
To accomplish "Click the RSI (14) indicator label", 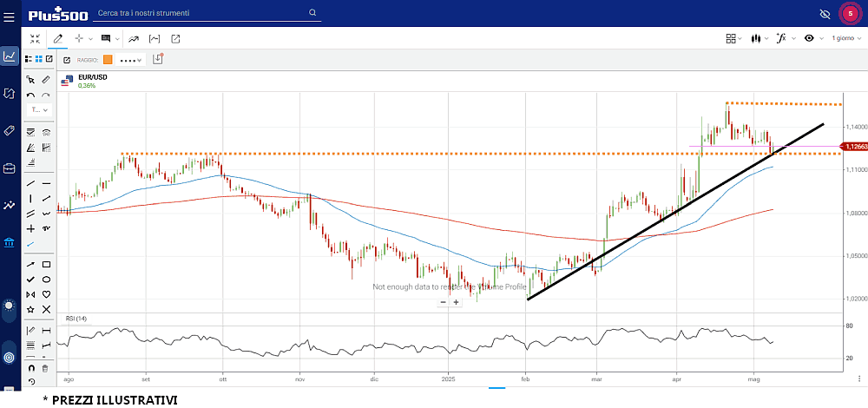I will tap(77, 319).
